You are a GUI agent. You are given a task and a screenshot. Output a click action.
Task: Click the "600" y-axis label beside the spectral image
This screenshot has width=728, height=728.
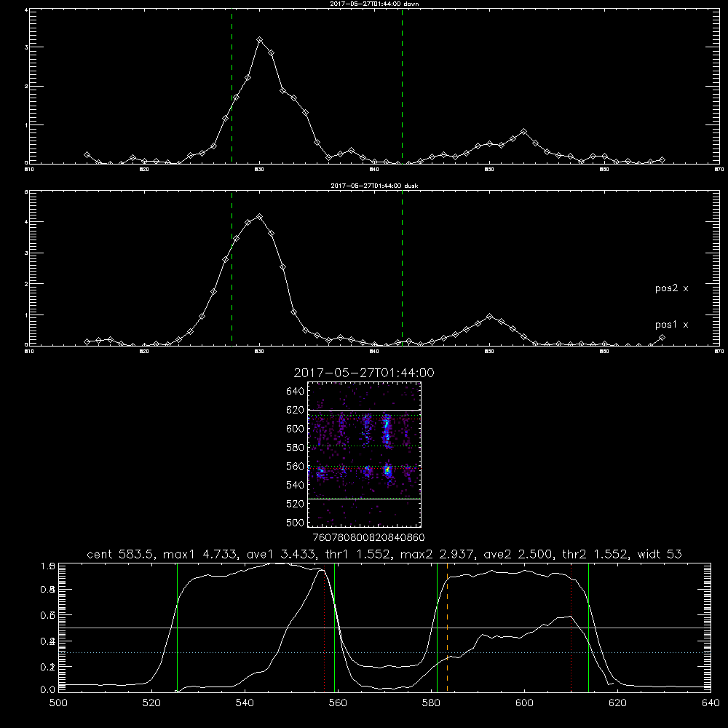click(296, 429)
